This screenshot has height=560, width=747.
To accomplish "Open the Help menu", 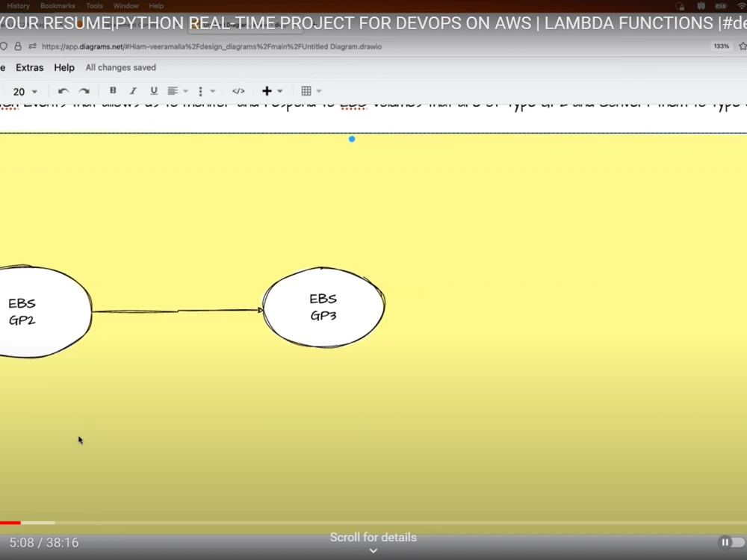I will [64, 67].
